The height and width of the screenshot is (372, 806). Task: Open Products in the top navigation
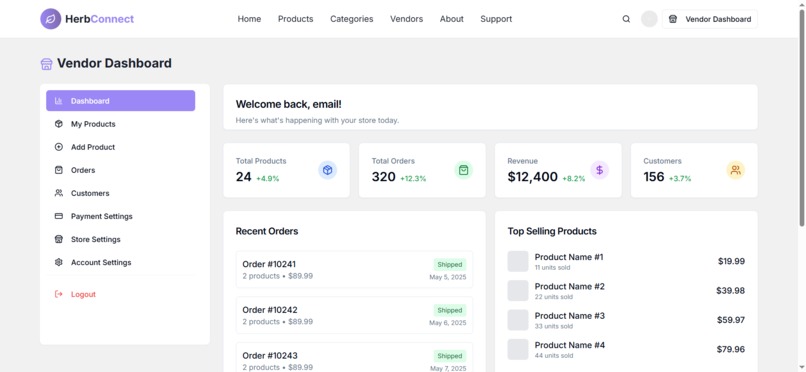click(296, 19)
